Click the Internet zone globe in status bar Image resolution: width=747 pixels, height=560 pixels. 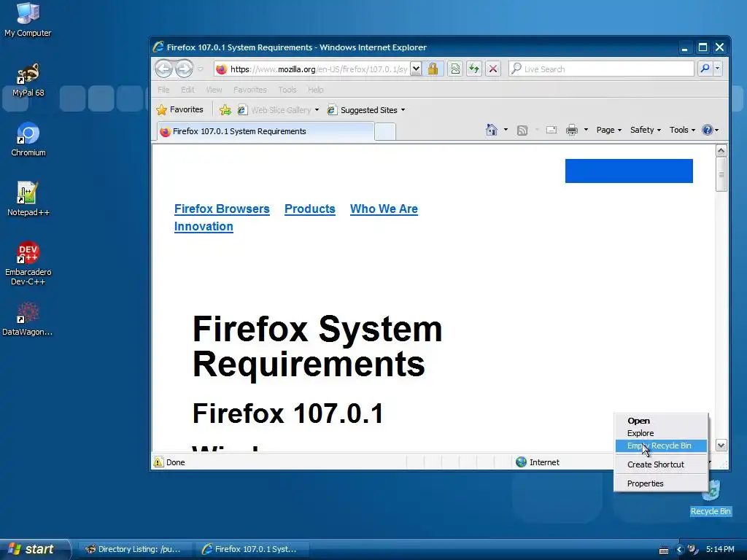tap(521, 462)
